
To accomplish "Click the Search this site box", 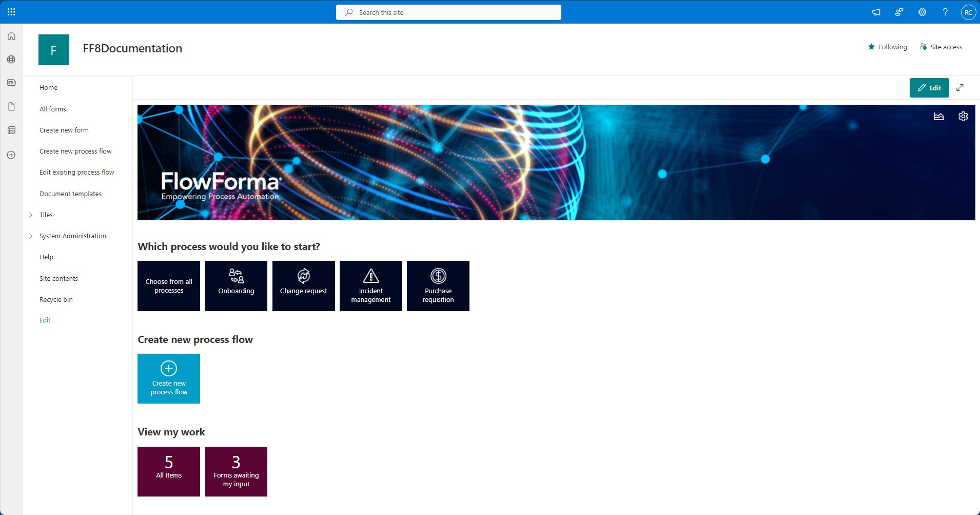I will click(x=448, y=12).
